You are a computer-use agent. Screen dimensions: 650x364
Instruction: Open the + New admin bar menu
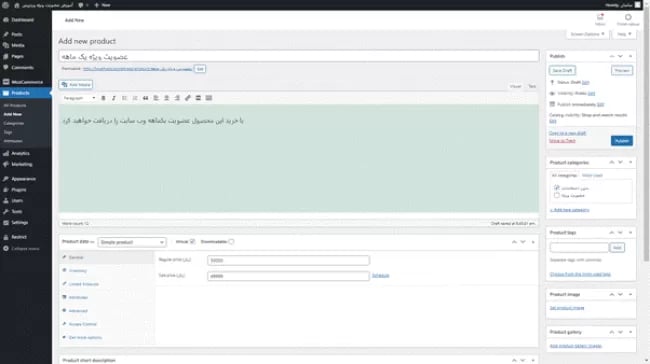pyautogui.click(x=102, y=5)
